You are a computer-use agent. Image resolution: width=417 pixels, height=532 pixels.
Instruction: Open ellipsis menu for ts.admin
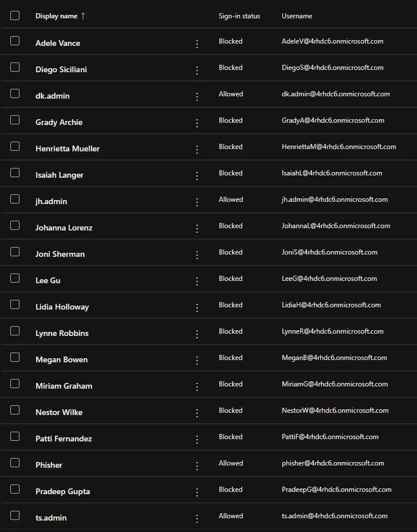tap(197, 518)
